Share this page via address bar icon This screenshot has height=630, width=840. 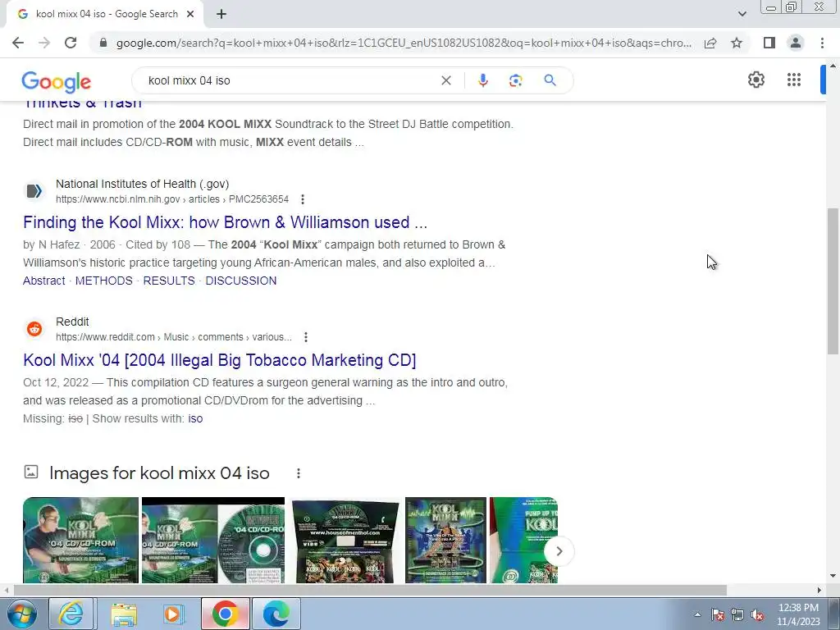710,43
